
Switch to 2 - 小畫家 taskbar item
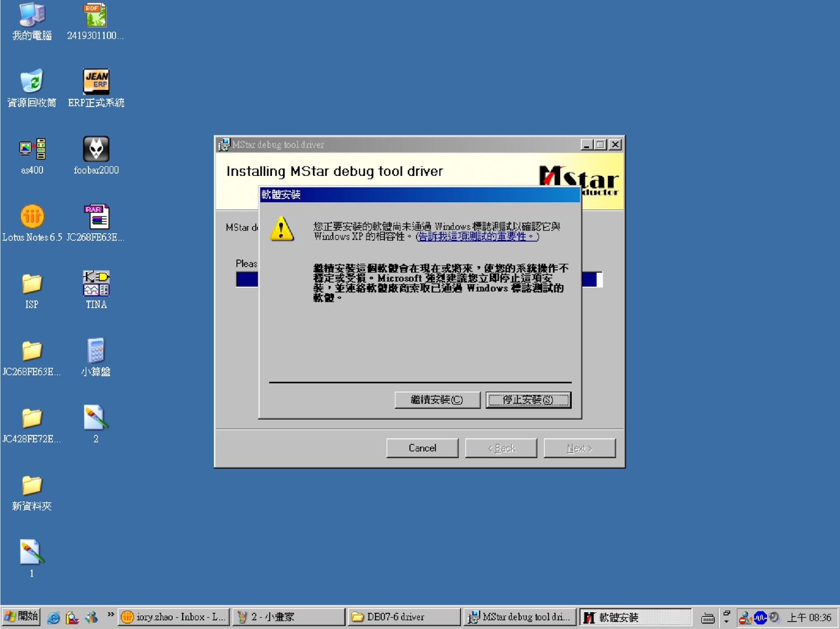pos(289,617)
